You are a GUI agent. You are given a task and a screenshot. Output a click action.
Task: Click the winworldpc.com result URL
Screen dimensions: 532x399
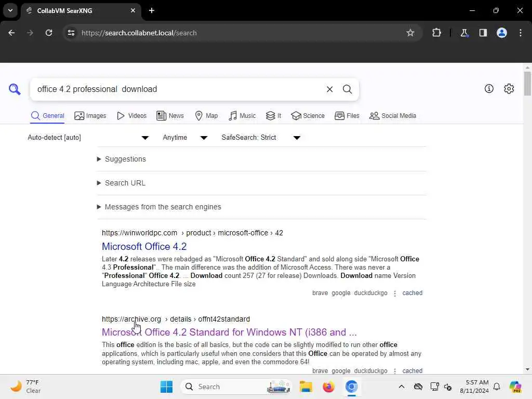pos(192,233)
